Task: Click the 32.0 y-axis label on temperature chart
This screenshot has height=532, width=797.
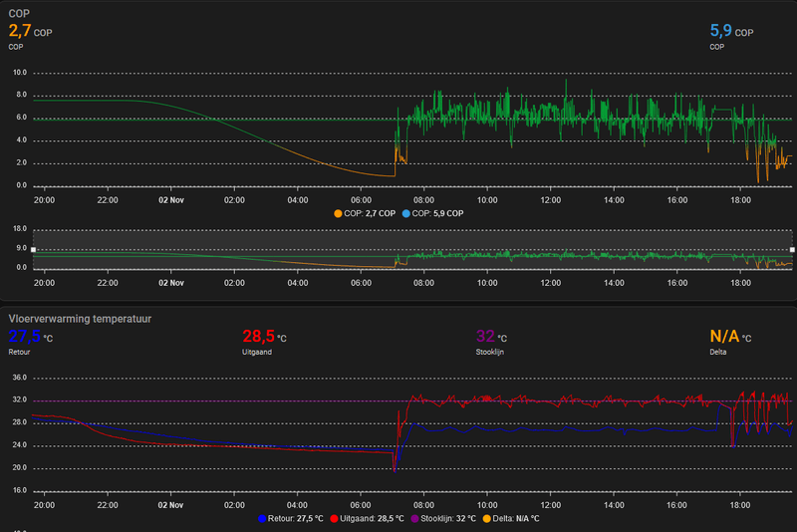Action: coord(20,399)
